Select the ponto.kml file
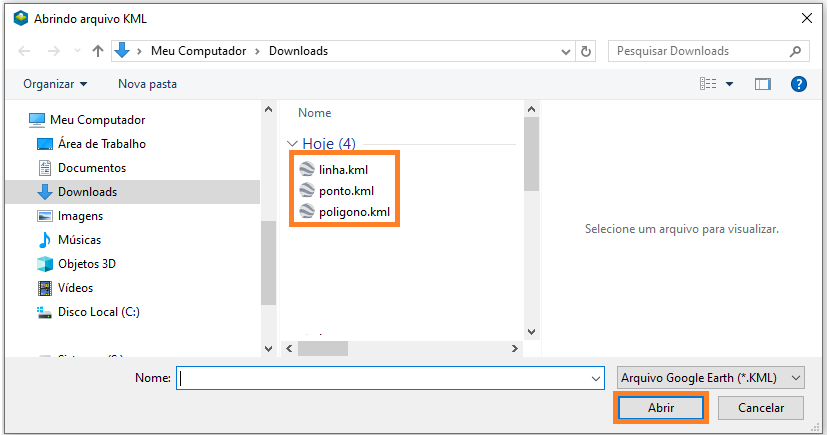Screen dimensions: 830x435 click(346, 191)
